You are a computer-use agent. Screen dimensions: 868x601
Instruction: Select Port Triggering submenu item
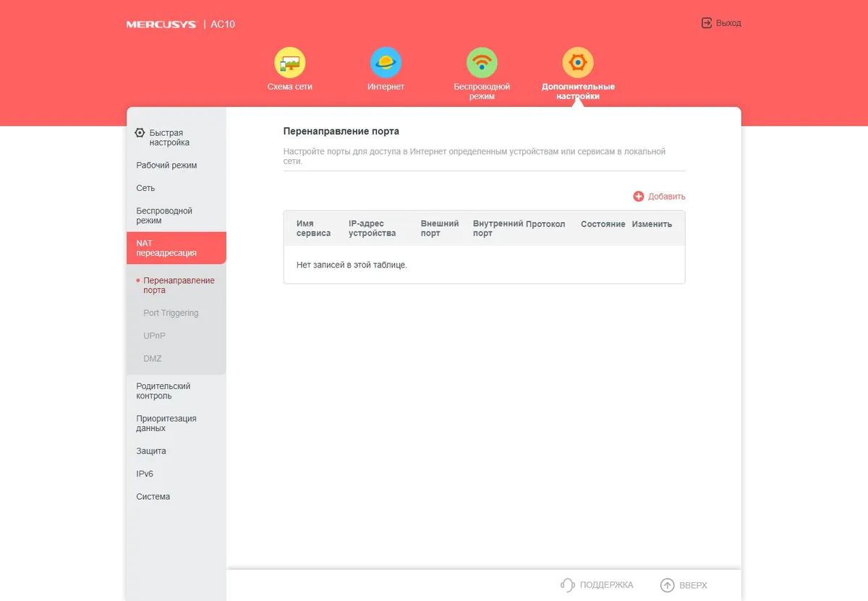click(171, 313)
